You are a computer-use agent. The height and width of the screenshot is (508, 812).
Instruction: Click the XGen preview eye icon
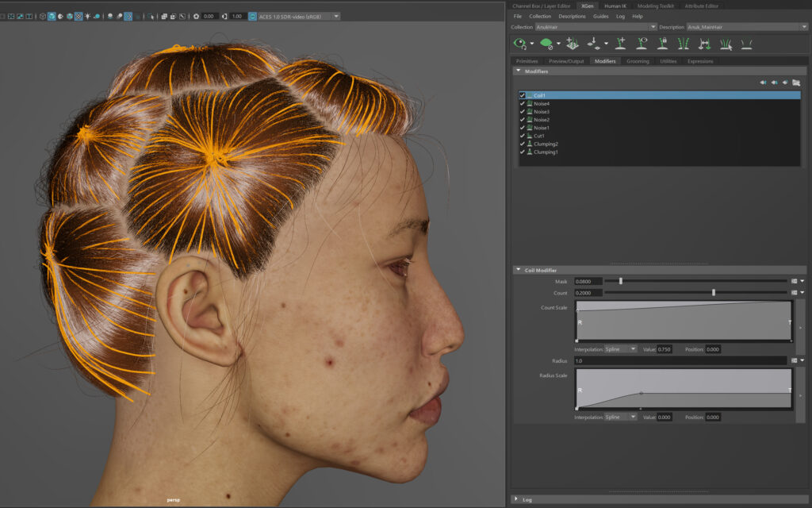point(520,44)
